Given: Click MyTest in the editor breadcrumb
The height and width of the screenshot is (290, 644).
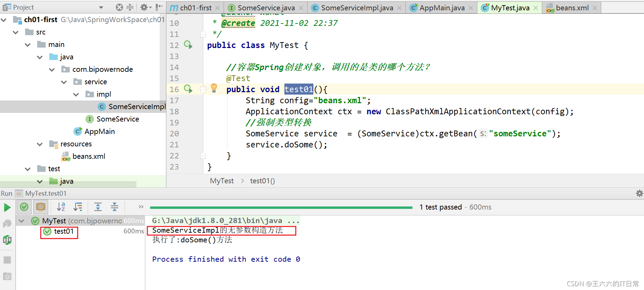Looking at the screenshot, I should pyautogui.click(x=222, y=181).
